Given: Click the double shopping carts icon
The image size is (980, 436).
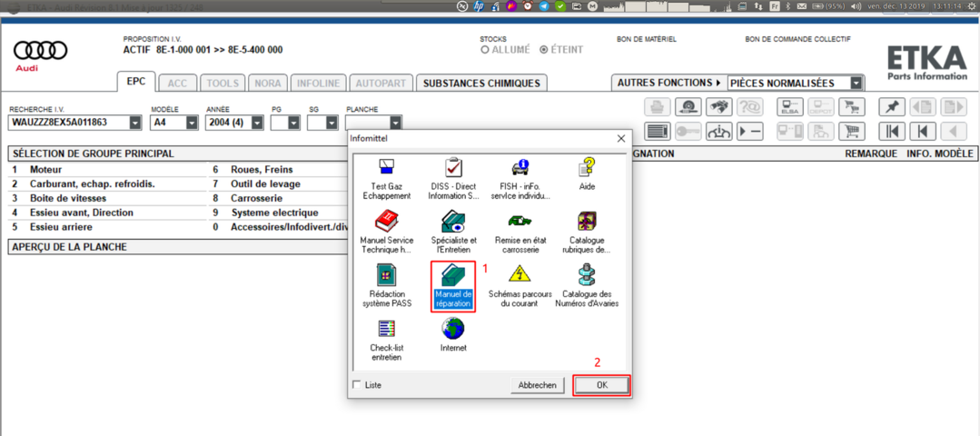Looking at the screenshot, I should 851,107.
